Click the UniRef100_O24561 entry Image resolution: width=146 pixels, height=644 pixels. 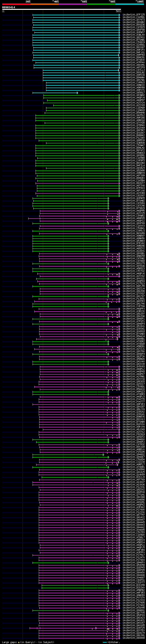click(134, 45)
